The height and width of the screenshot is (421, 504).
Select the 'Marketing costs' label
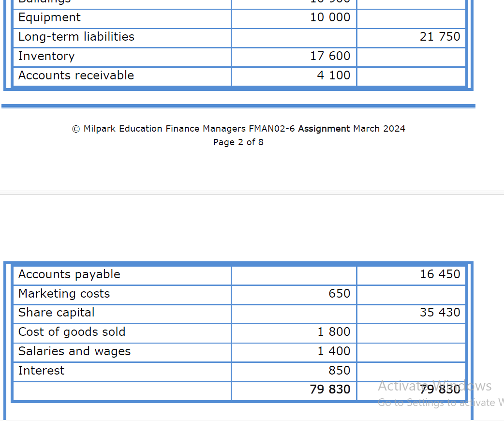click(64, 294)
